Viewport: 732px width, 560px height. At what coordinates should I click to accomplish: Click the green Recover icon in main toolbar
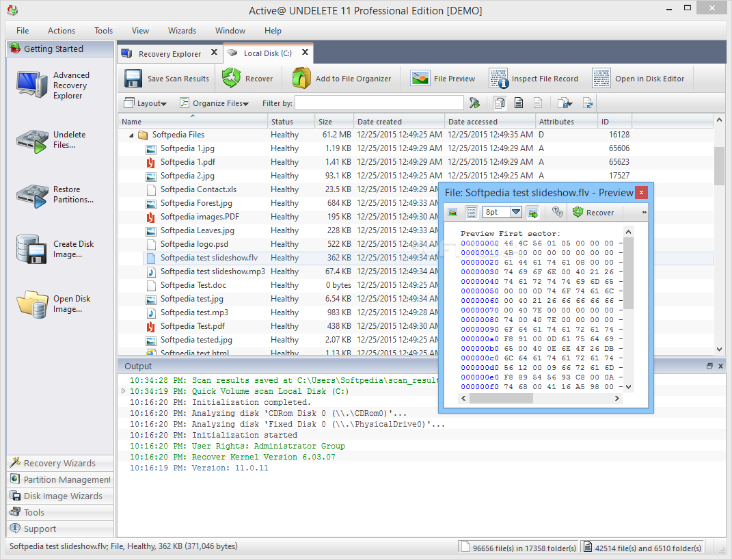pos(231,79)
